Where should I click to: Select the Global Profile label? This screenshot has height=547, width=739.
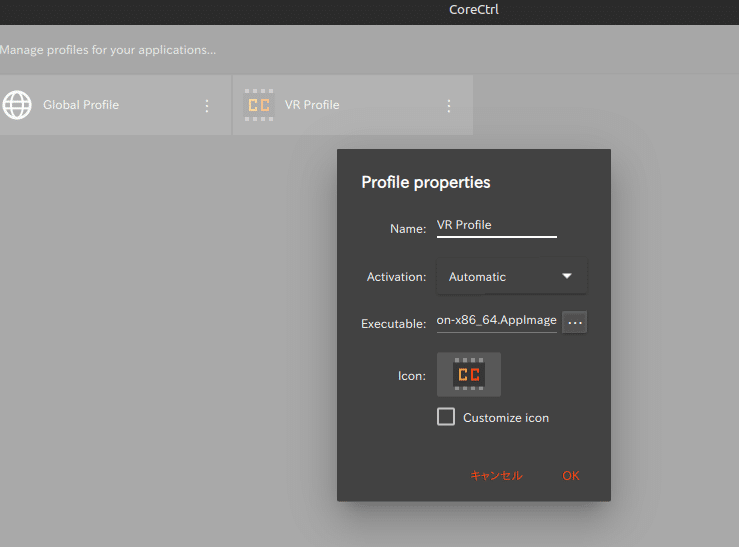point(81,105)
